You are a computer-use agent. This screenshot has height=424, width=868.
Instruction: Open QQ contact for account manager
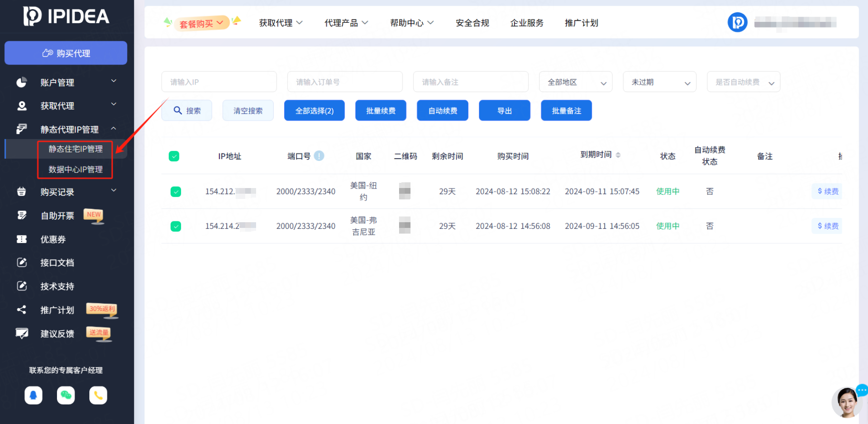coord(33,395)
